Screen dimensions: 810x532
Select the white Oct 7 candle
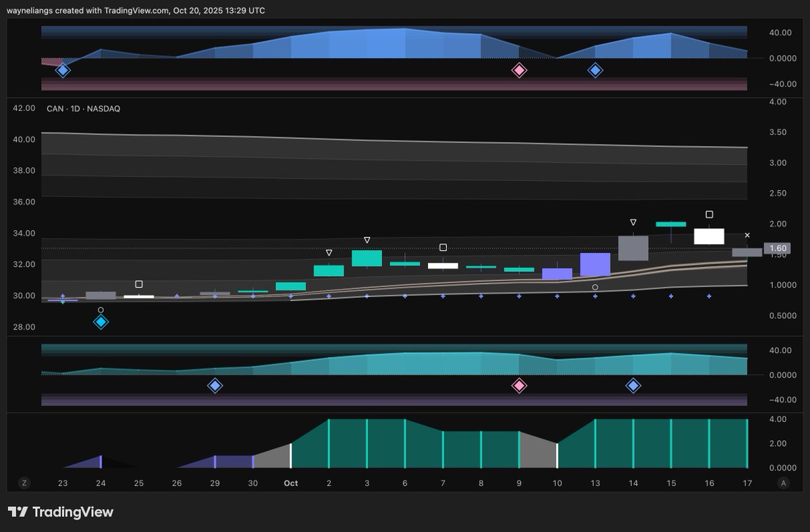tap(443, 266)
